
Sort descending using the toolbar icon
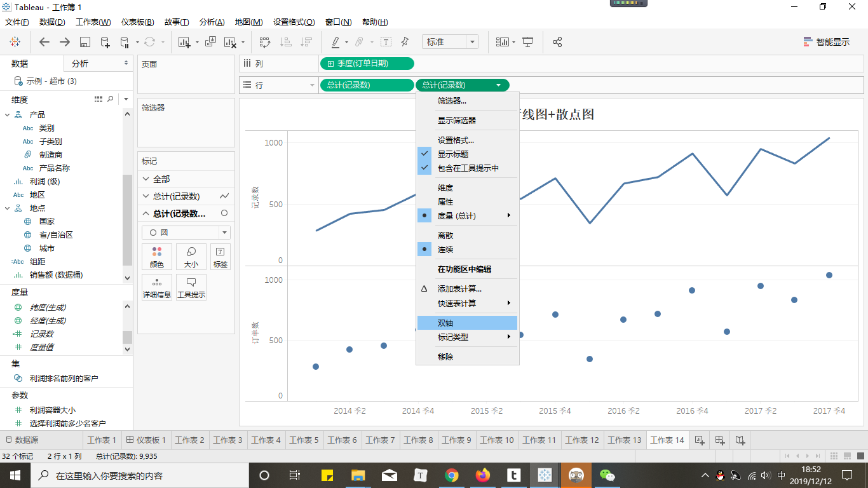[306, 42]
